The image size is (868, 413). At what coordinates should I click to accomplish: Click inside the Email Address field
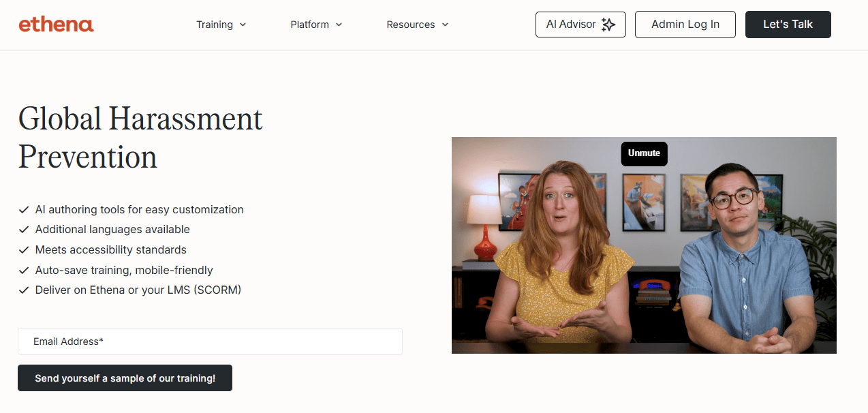(x=210, y=341)
